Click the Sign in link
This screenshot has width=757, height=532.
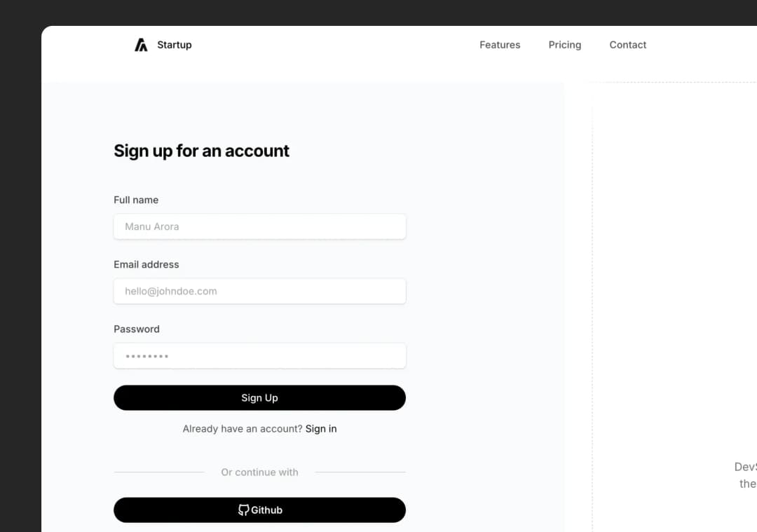coord(321,428)
